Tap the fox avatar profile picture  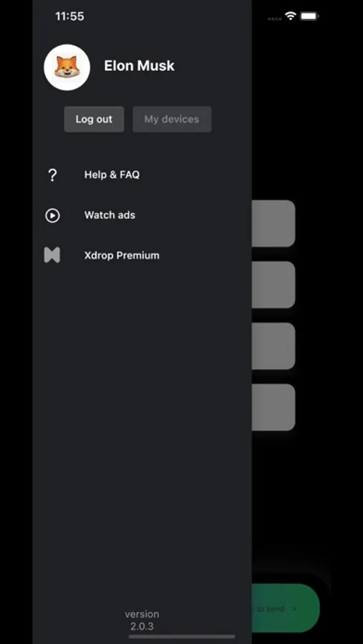[67, 67]
